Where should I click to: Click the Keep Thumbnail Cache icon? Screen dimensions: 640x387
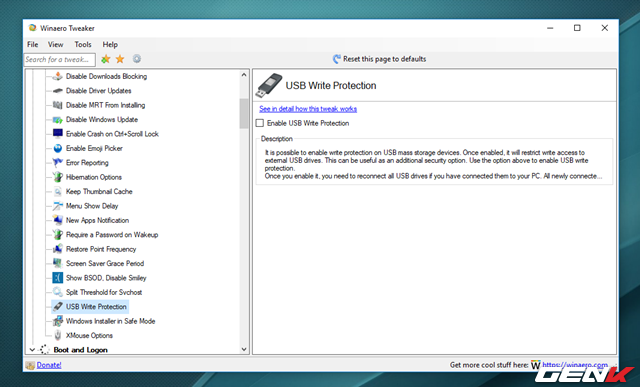[x=58, y=191]
